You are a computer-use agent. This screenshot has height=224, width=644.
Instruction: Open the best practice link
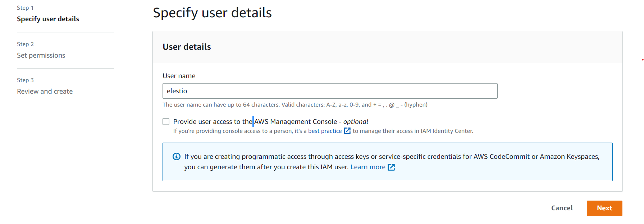click(325, 131)
